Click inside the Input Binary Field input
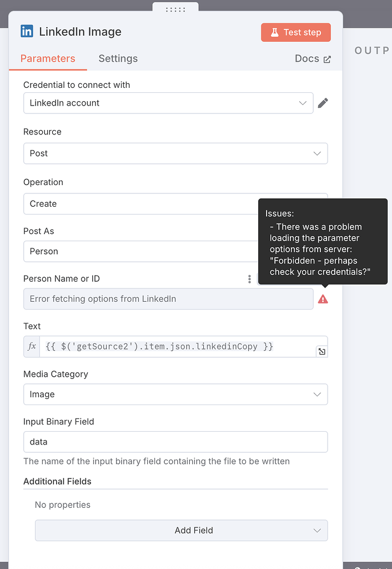The height and width of the screenshot is (569, 392). point(175,441)
